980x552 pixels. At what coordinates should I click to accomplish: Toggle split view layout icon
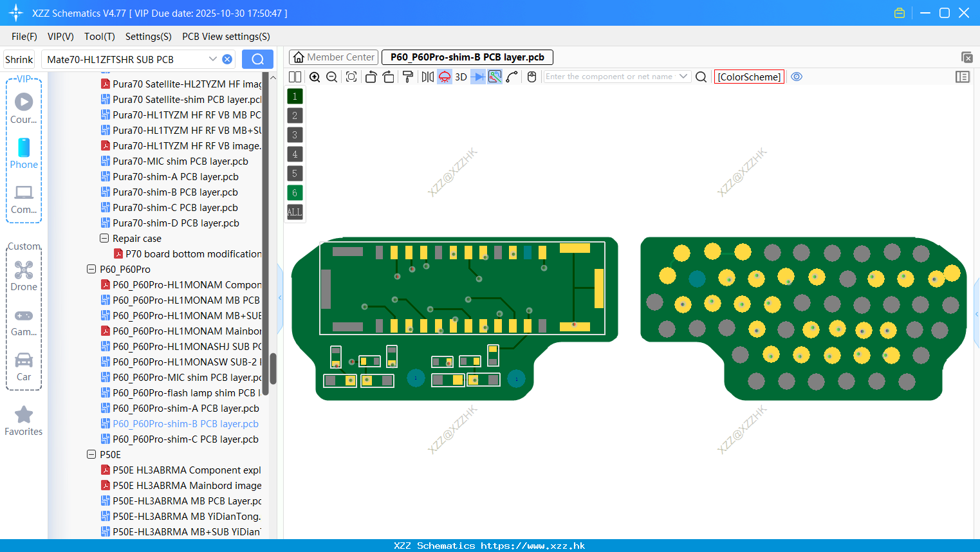[295, 77]
